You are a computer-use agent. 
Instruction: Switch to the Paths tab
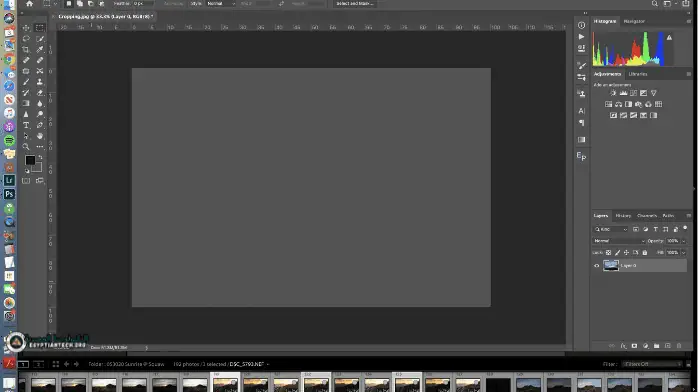click(x=668, y=216)
